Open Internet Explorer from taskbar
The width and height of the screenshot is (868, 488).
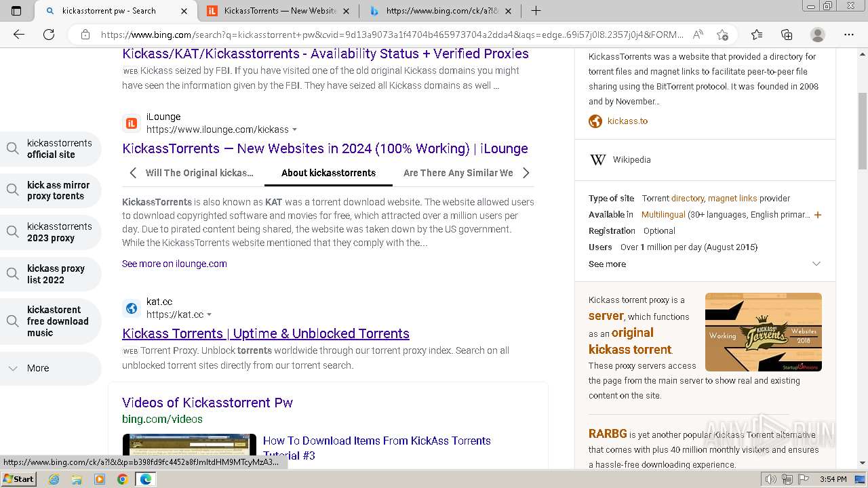(x=54, y=479)
